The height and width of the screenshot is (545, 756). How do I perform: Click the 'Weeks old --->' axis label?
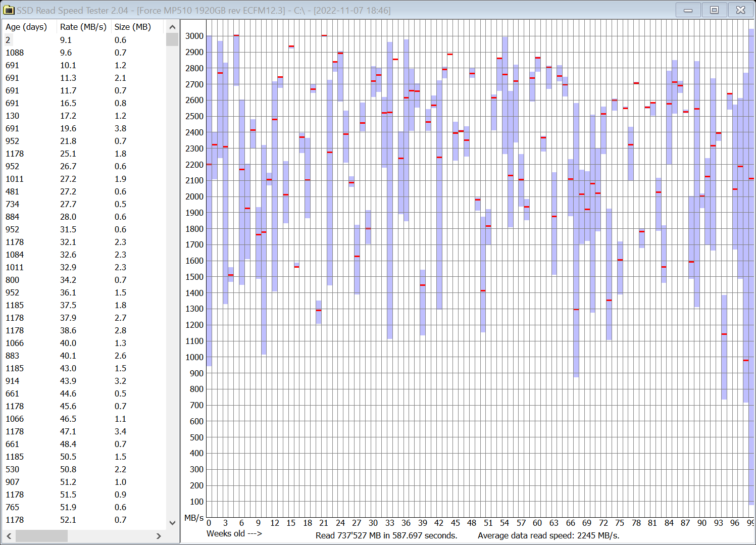click(x=234, y=533)
